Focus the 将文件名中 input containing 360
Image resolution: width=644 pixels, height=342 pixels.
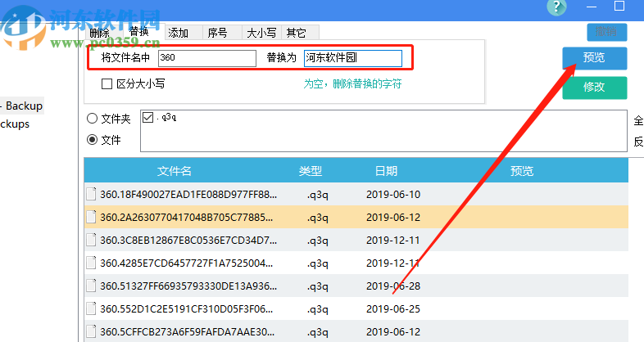point(207,58)
